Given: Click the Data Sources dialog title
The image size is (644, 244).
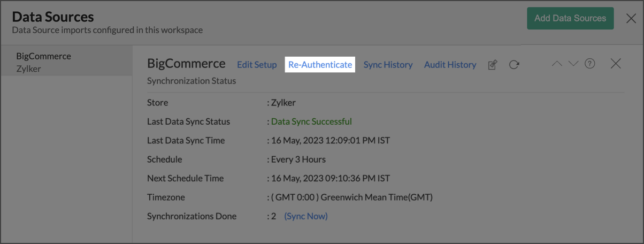Looking at the screenshot, I should (x=53, y=17).
